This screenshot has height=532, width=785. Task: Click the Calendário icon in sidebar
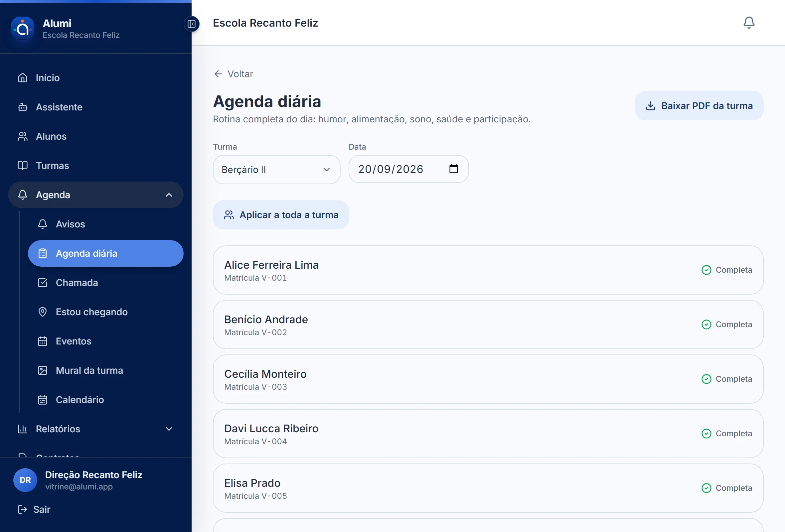pos(43,400)
